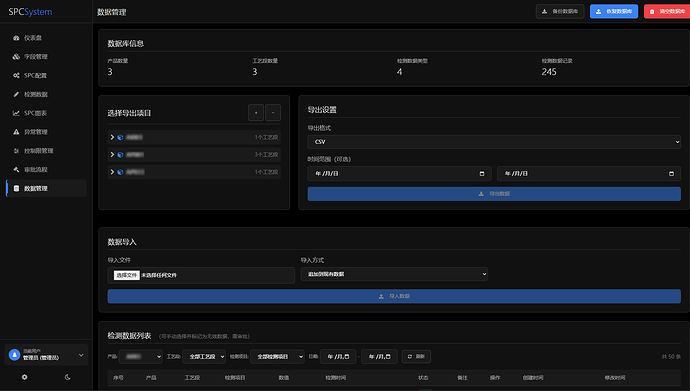
Task: Expand the product row with 3个工艺段
Action: (x=112, y=154)
